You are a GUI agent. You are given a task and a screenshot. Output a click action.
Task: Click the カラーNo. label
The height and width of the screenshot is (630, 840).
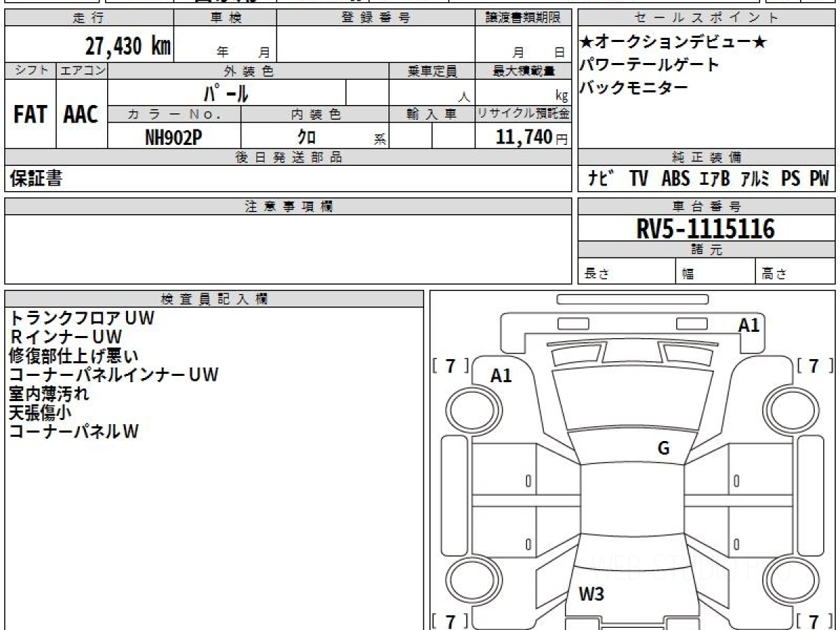(174, 114)
